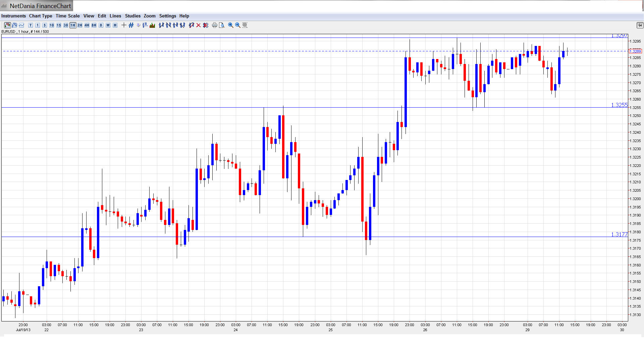Image resolution: width=644 pixels, height=362 pixels.
Task: Toggle grid lines icon
Action: pyautogui.click(x=131, y=25)
